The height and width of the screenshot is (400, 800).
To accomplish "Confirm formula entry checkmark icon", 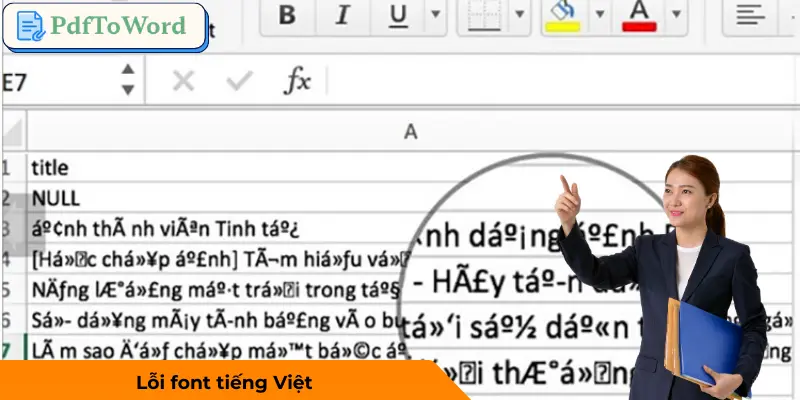I will tap(240, 81).
